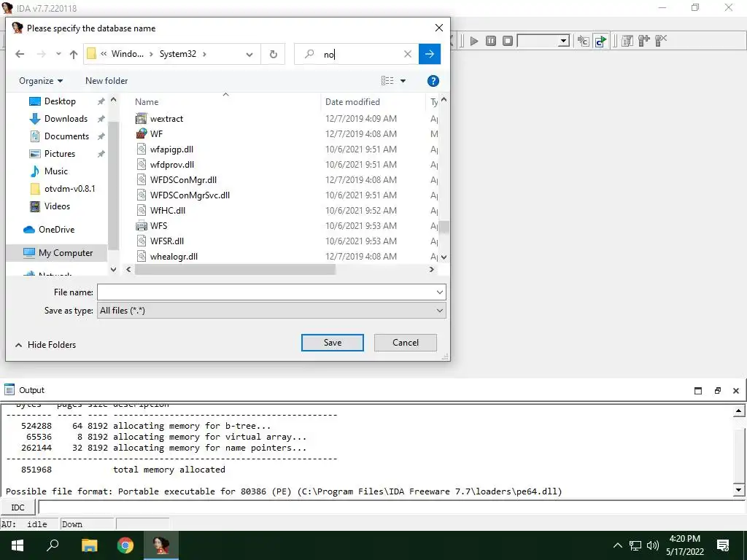Click the terminate process stop icon

click(508, 41)
